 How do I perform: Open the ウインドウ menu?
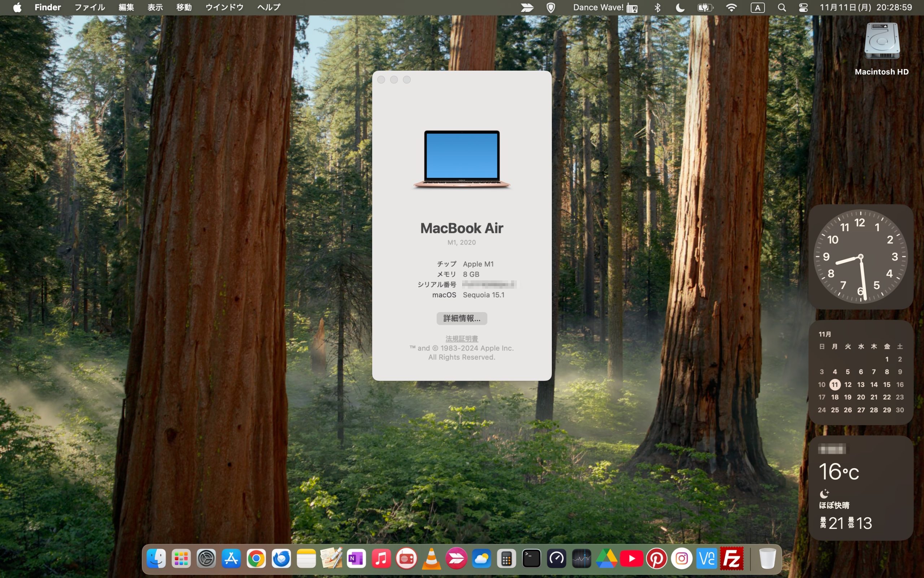225,7
